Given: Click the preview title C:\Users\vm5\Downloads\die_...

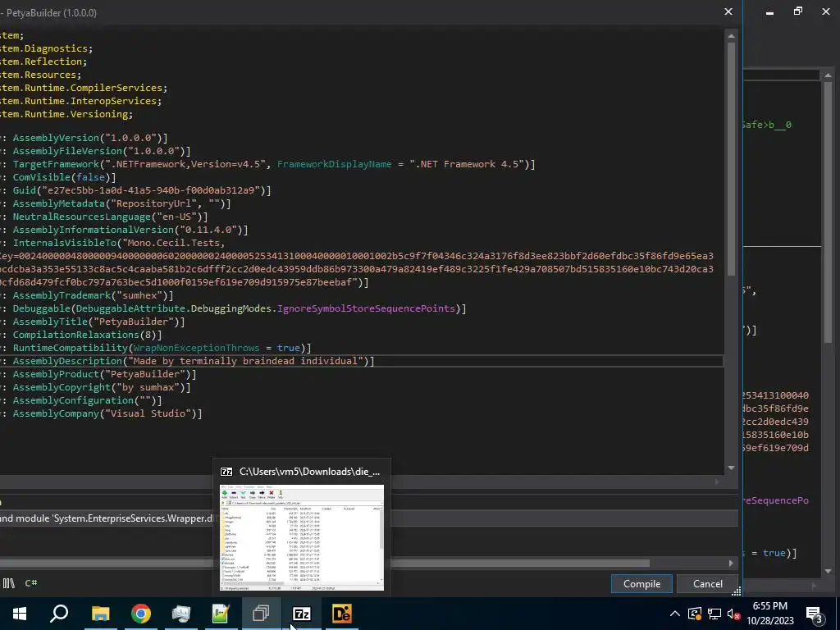Looking at the screenshot, I should click(x=309, y=472).
